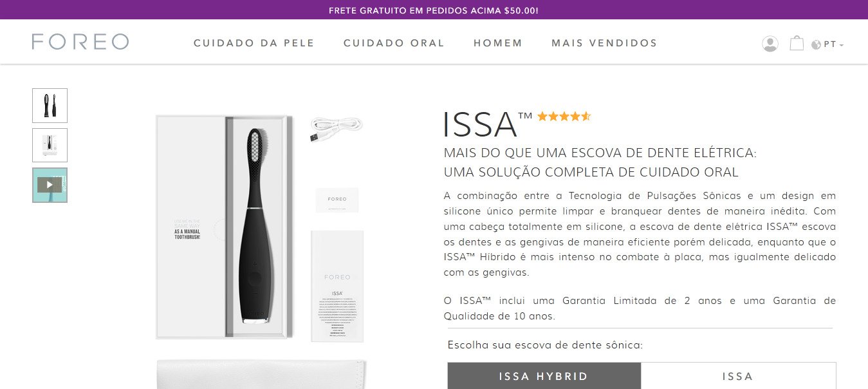
Task: Play the product video thumbnail
Action: [x=50, y=185]
